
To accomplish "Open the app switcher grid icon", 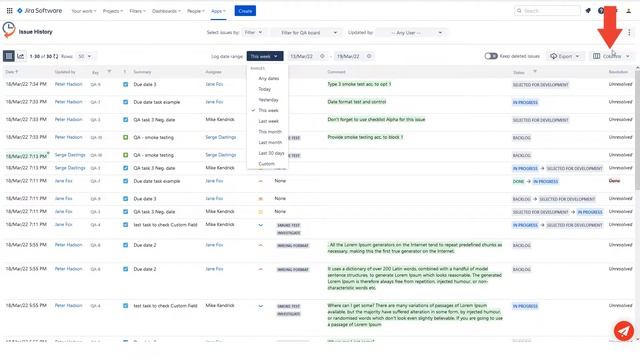I will pyautogui.click(x=9, y=11).
